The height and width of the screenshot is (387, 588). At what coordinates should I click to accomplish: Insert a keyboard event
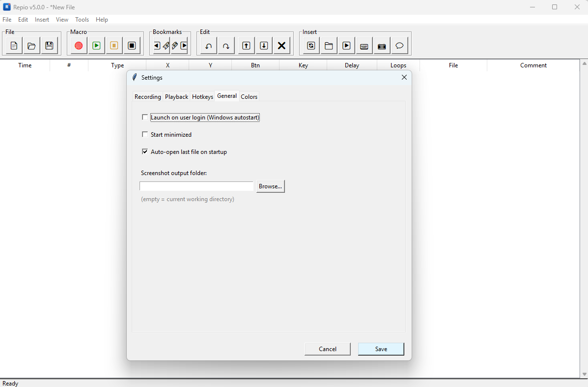(364, 46)
